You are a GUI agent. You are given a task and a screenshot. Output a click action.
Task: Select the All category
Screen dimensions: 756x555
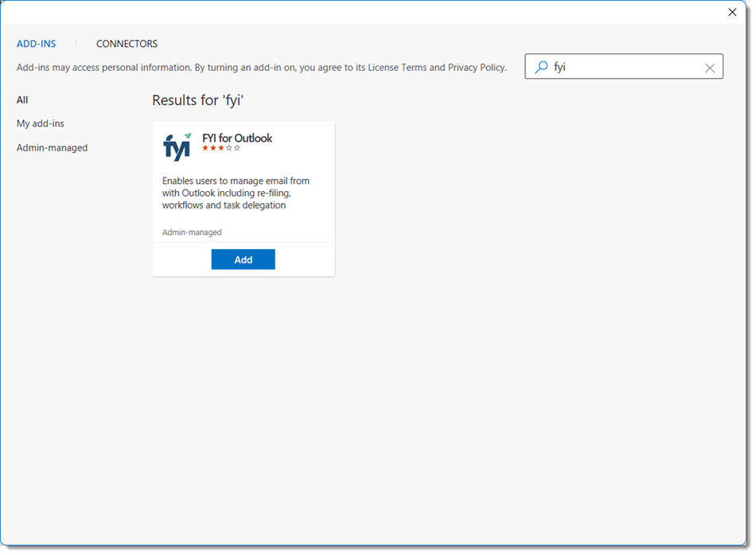22,100
